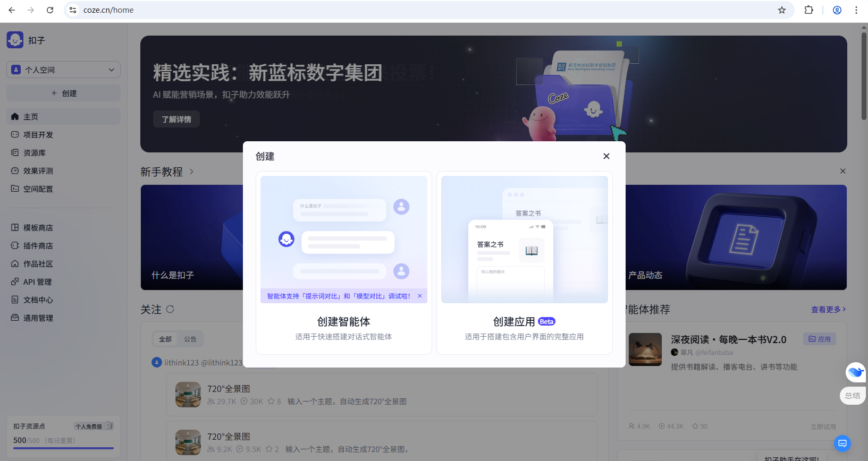Screen dimensions: 868x461
Task: Select the 全部 tab in 关注
Action: click(x=165, y=339)
